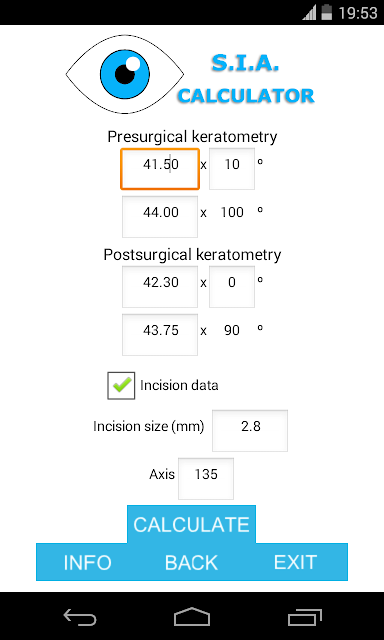
Task: Open the INFO section
Action: click(87, 562)
